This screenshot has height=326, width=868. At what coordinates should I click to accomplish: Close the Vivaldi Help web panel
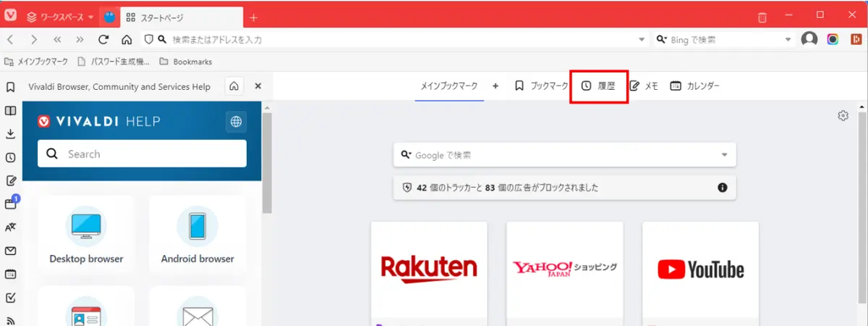[258, 86]
